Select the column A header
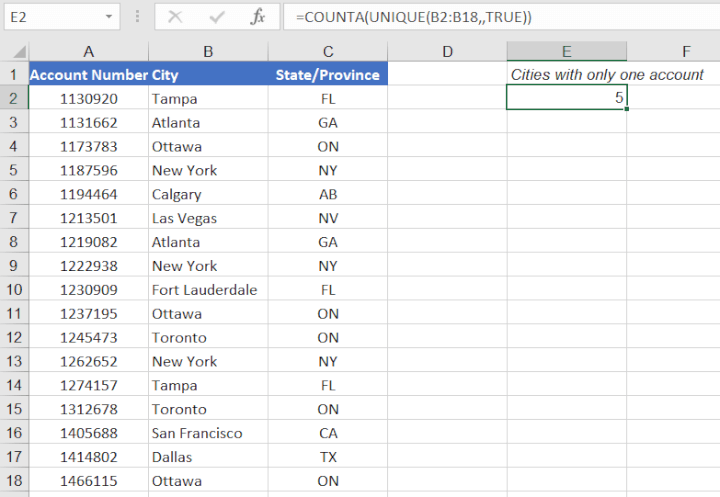This screenshot has height=497, width=720. point(89,51)
